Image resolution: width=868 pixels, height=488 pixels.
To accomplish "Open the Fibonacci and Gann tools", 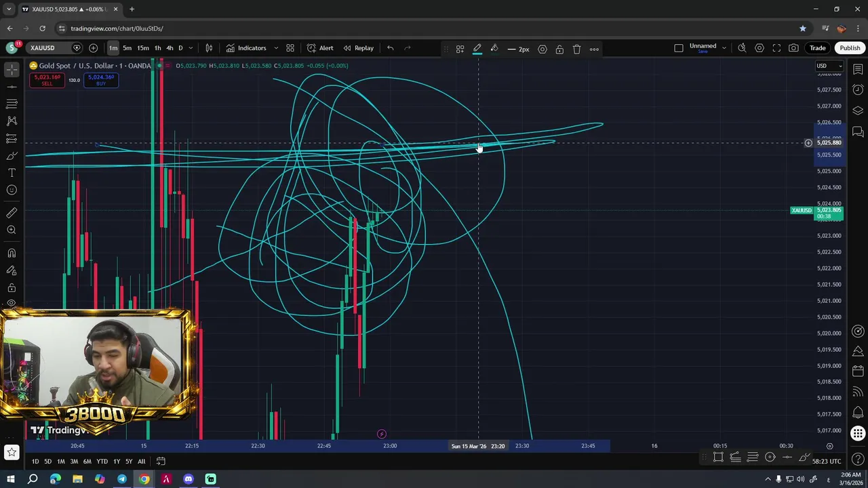I will point(12,104).
